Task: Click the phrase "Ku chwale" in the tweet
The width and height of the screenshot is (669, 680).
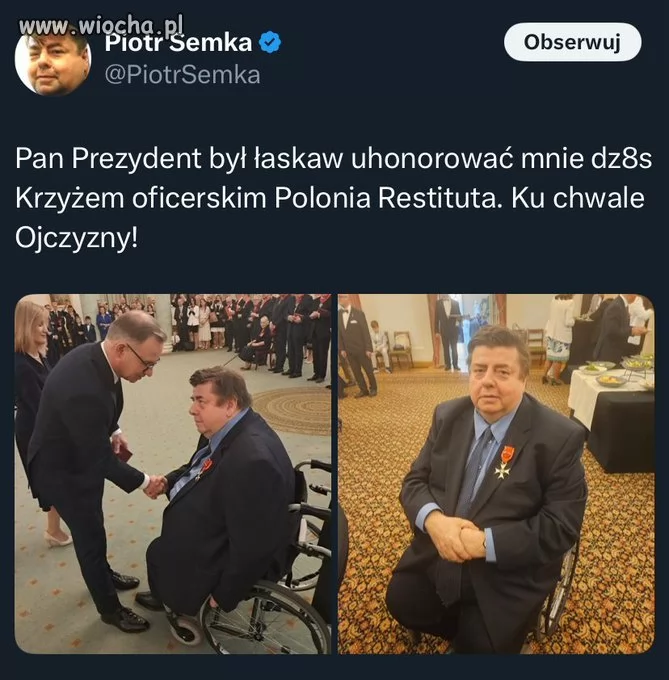Action: pyautogui.click(x=578, y=198)
